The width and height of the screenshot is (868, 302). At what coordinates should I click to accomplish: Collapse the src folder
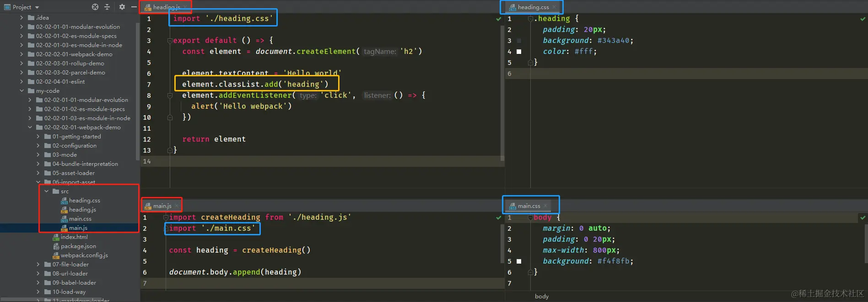point(46,191)
